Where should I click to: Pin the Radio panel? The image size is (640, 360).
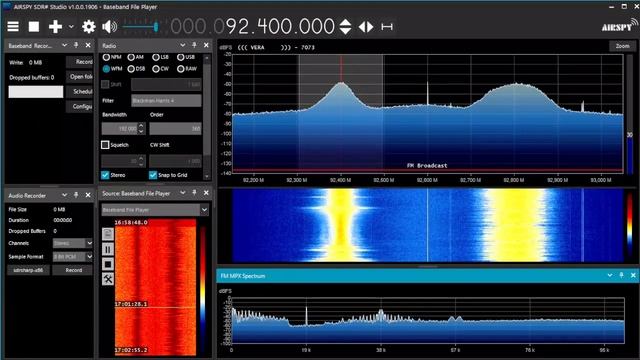[194, 45]
